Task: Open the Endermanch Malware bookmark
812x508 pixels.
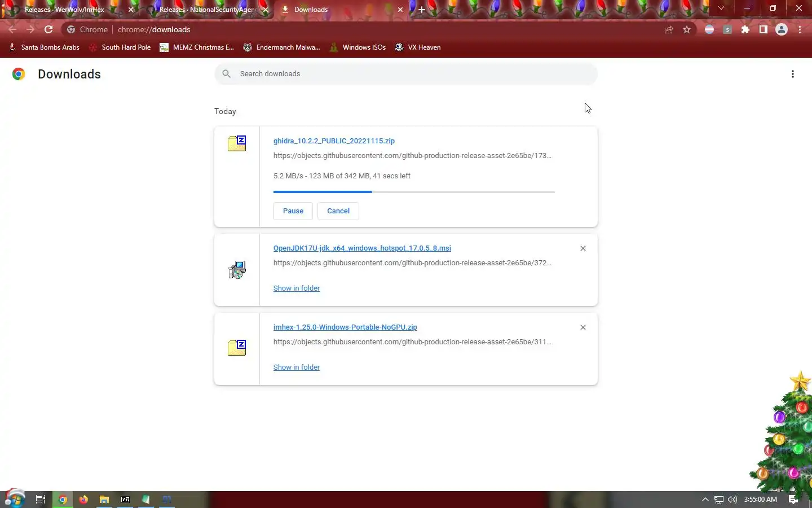Action: coord(281,47)
